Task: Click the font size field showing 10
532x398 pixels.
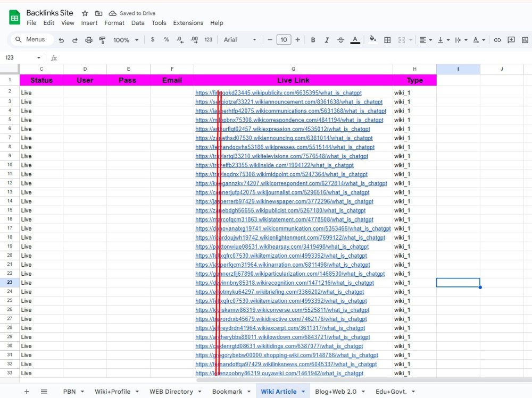Action: pos(284,40)
